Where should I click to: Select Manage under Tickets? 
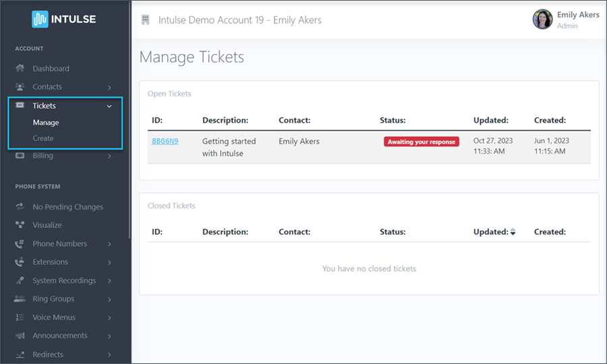[x=46, y=123]
